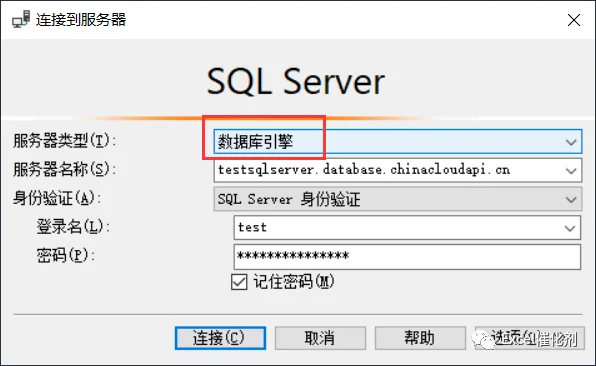Screen dimensions: 596x366
Task: Click the 记住密码(M) label text
Action: 294,282
